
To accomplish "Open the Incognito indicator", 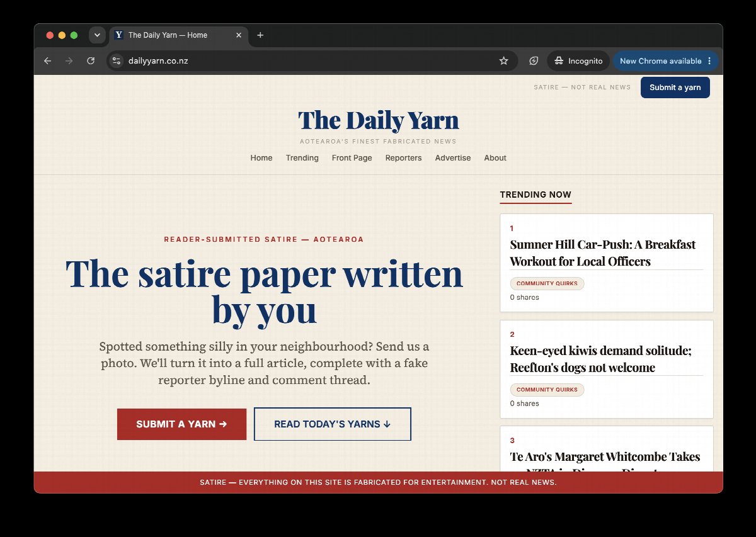I will tap(578, 61).
